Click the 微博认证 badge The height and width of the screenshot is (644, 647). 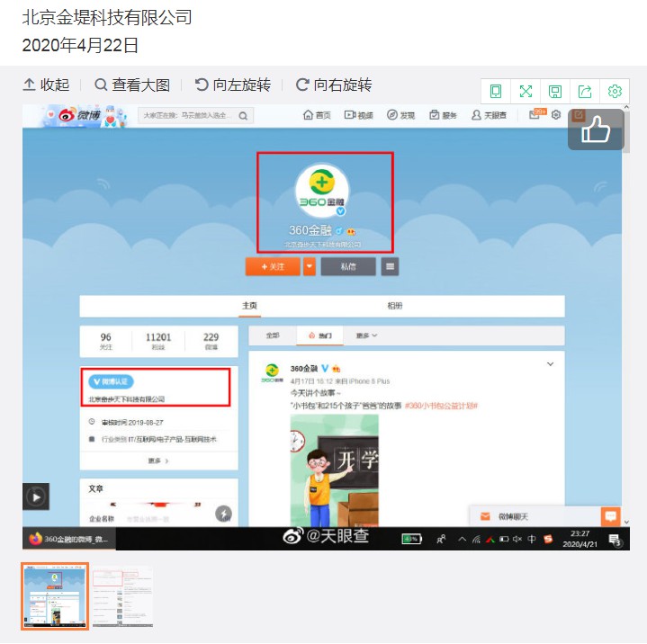pos(111,381)
